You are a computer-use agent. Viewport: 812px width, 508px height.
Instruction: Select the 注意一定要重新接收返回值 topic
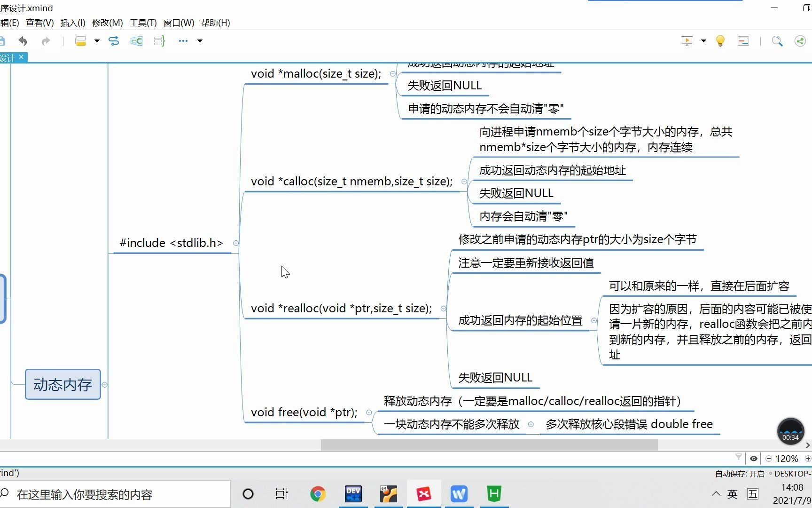(526, 263)
